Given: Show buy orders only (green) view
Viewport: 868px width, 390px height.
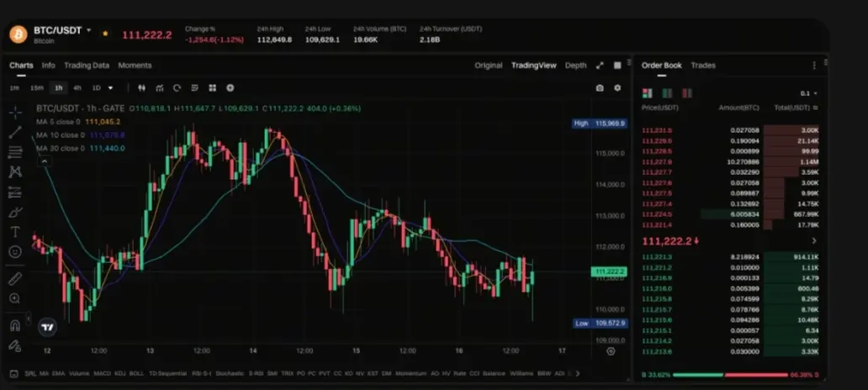Looking at the screenshot, I should [667, 93].
